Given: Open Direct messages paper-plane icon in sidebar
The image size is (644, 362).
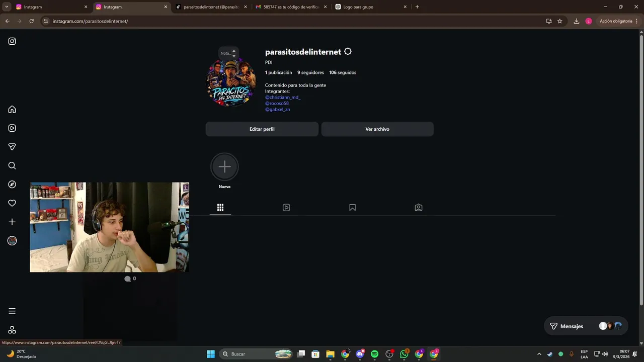Looking at the screenshot, I should click(x=12, y=147).
